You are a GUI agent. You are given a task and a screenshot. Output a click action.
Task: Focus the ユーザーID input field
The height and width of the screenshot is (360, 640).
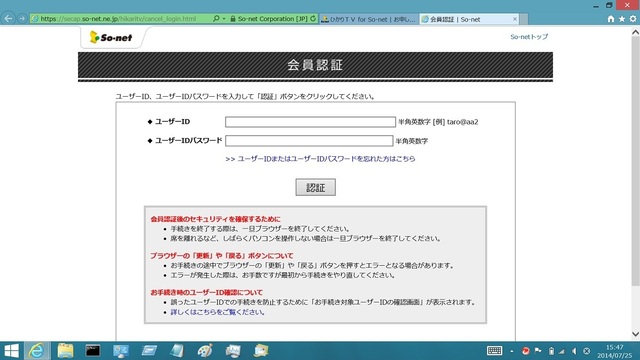[310, 122]
